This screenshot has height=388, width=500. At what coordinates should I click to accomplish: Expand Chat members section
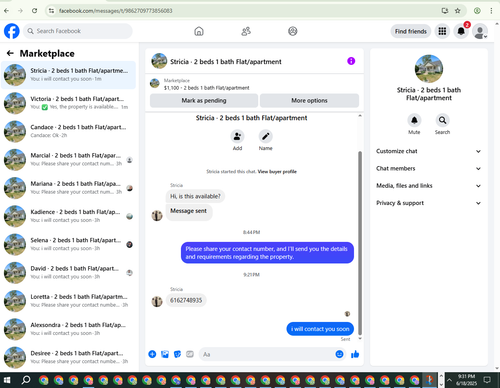pos(429,169)
